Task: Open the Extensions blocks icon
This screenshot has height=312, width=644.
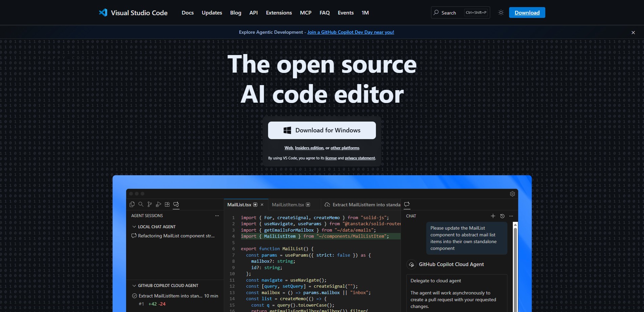Action: pyautogui.click(x=167, y=204)
